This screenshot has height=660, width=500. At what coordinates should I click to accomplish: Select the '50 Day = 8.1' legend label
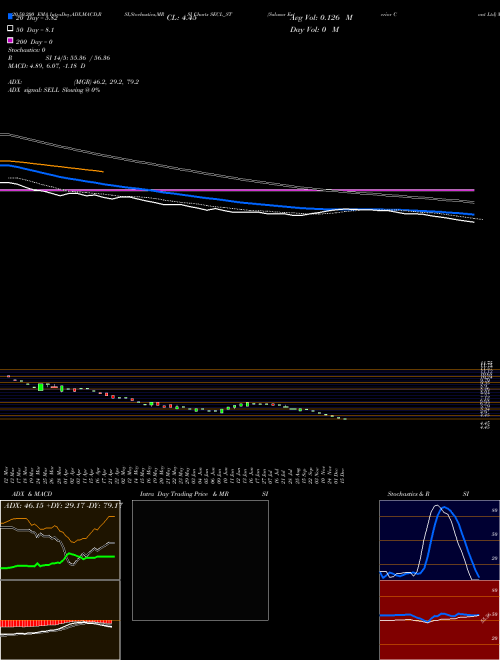(x=35, y=30)
